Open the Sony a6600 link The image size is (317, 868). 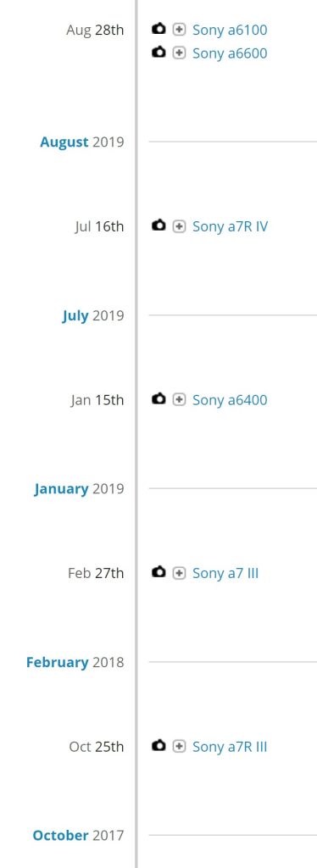pyautogui.click(x=230, y=53)
